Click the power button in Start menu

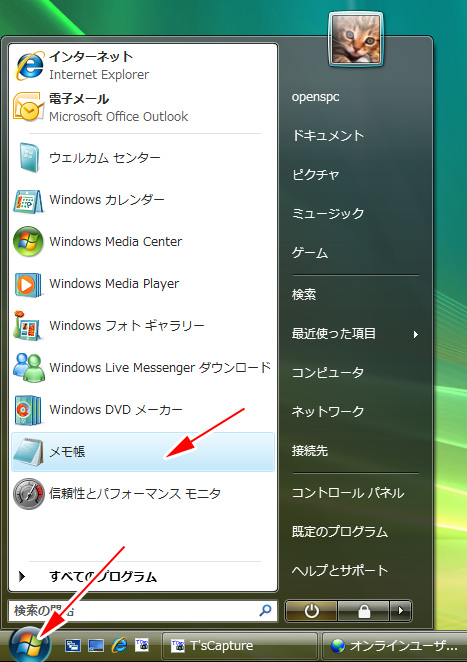click(311, 611)
